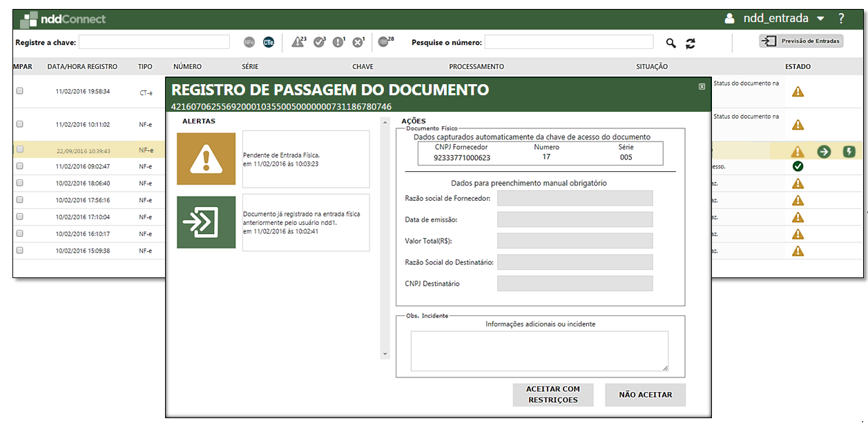The height and width of the screenshot is (423, 868).
Task: Click warning state icon for 17:10:04 row
Action: click(798, 217)
